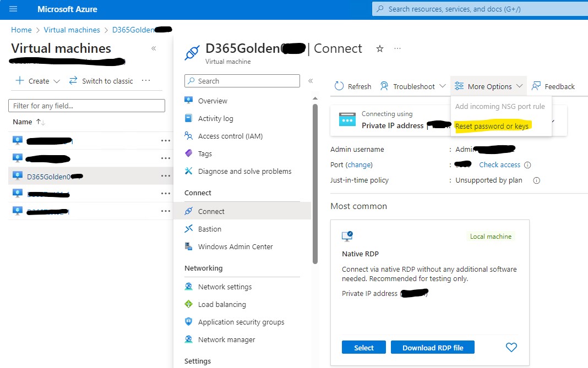The width and height of the screenshot is (588, 368).
Task: Click the Bastion icon in menu
Action: click(x=189, y=229)
